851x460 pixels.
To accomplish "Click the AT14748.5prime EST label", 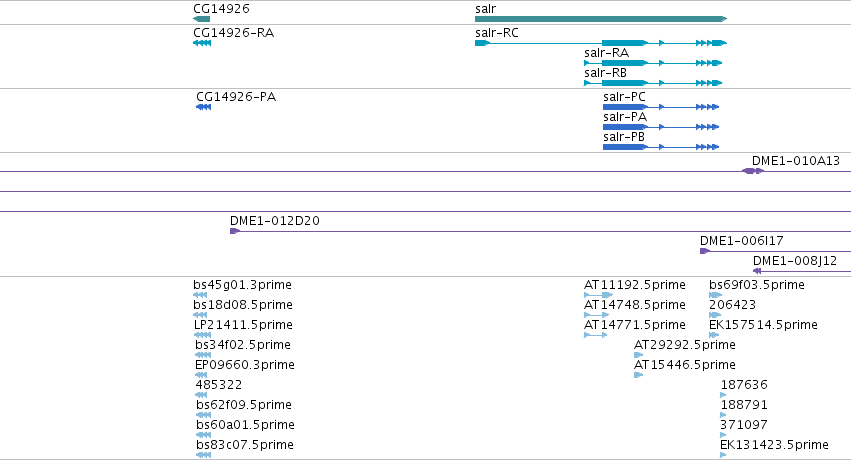I will (x=634, y=305).
